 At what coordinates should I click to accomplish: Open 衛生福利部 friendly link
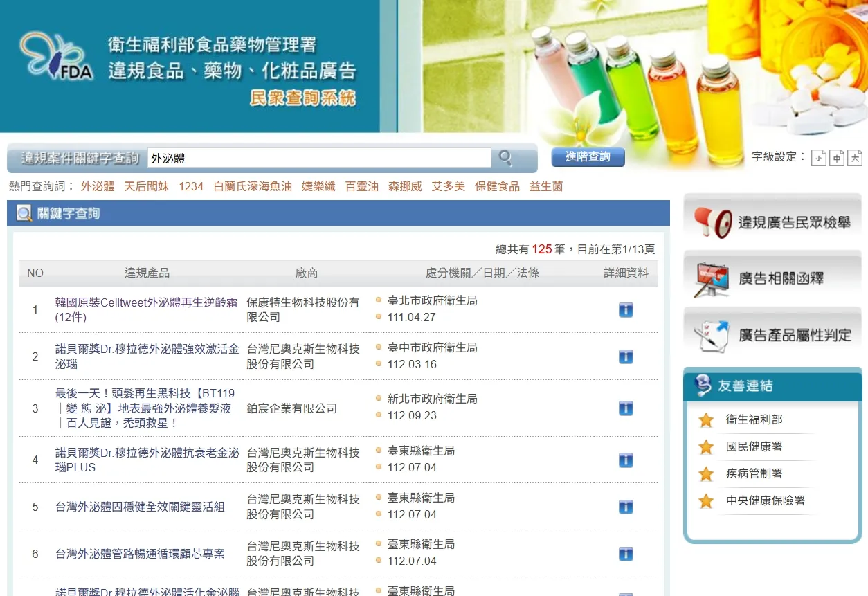(x=754, y=419)
